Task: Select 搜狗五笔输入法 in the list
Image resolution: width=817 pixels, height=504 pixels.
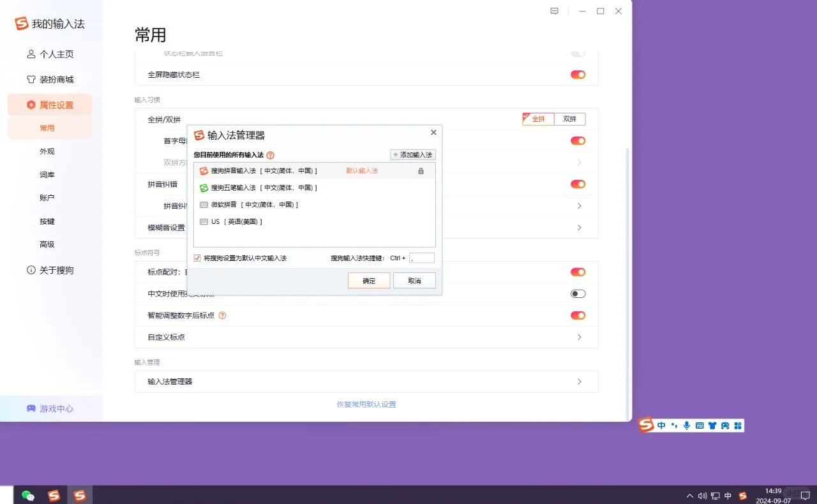Action: pyautogui.click(x=314, y=188)
